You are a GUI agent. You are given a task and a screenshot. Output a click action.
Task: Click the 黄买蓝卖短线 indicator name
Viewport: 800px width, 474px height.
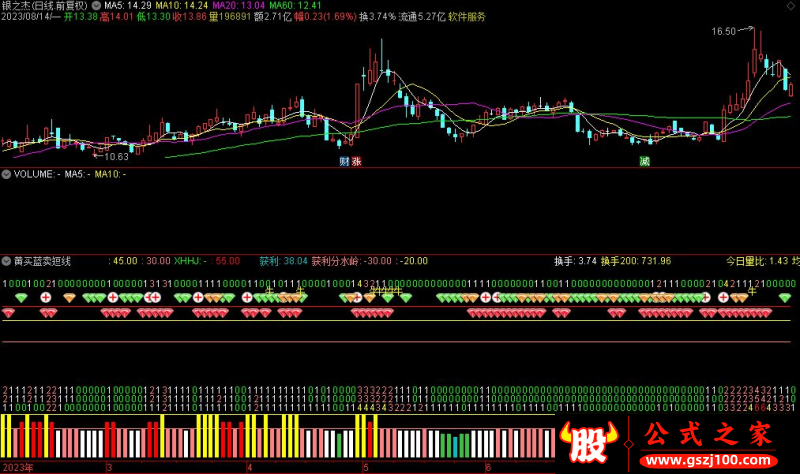coord(42,261)
